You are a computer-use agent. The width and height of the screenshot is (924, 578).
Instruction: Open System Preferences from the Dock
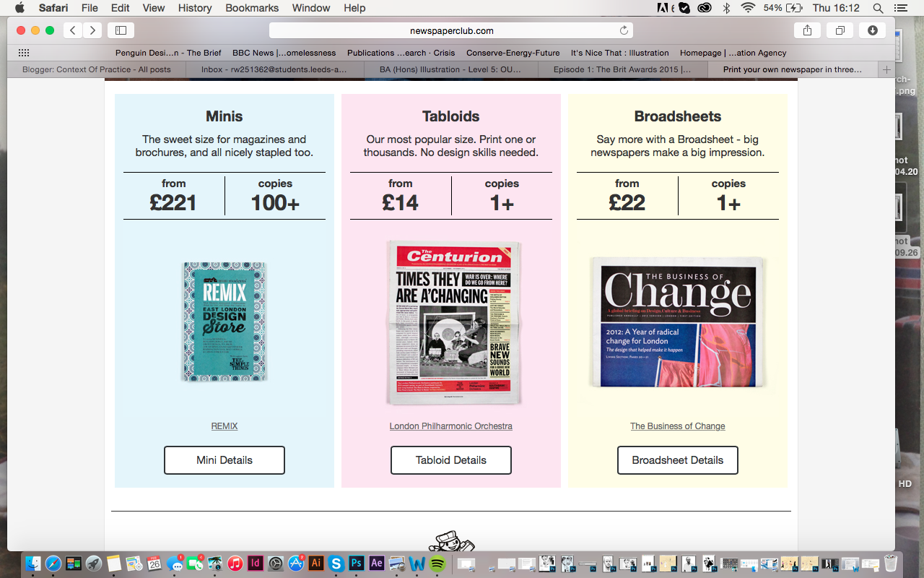[275, 564]
